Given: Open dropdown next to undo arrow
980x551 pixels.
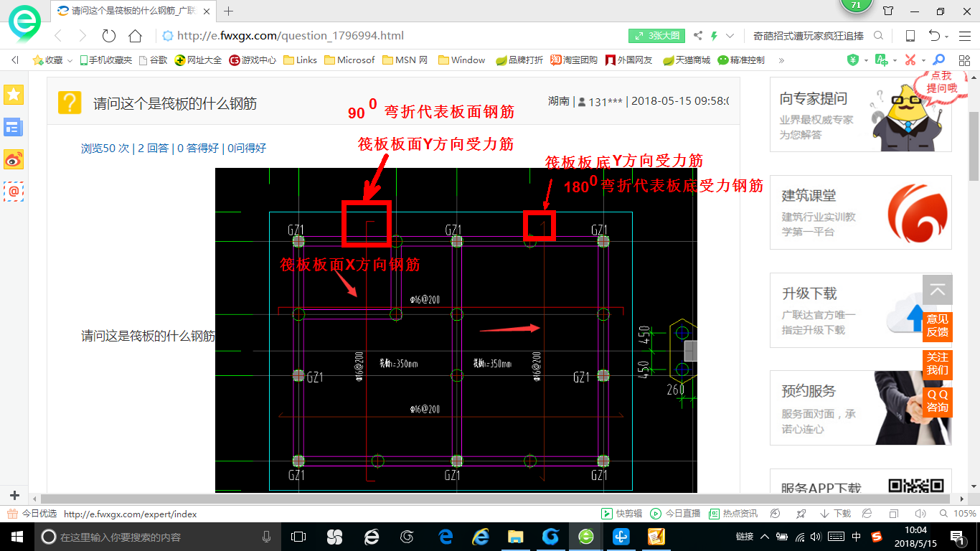Looking at the screenshot, I should pyautogui.click(x=948, y=37).
